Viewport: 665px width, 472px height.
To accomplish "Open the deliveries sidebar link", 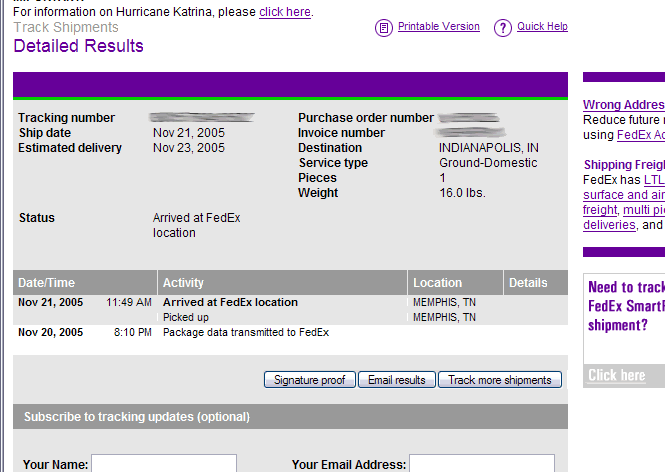I will click(x=609, y=225).
